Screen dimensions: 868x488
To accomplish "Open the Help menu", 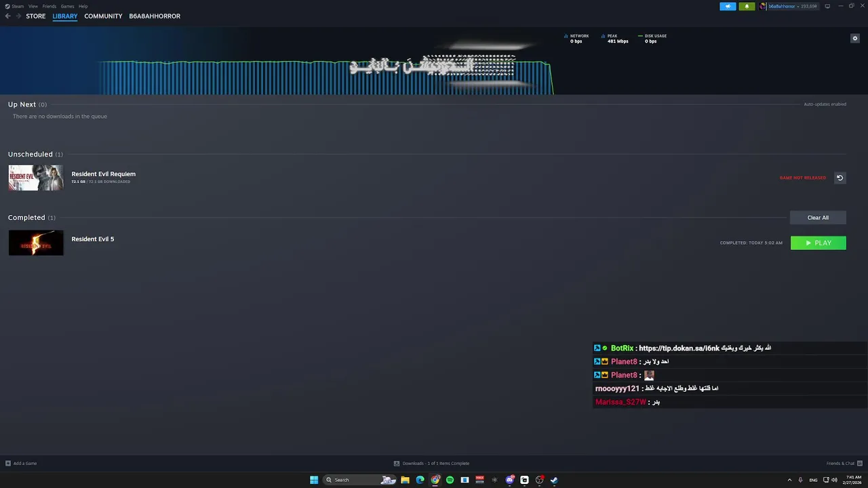I will (x=83, y=6).
